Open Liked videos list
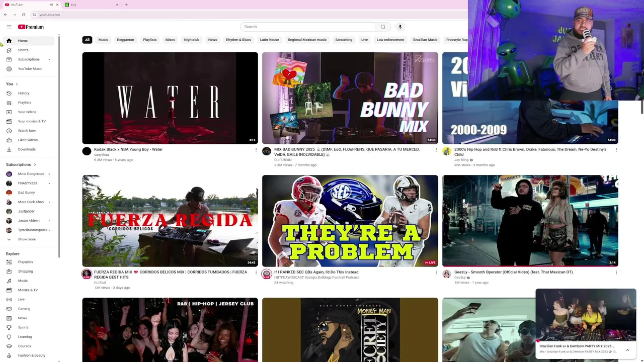644x362 pixels. (x=29, y=140)
